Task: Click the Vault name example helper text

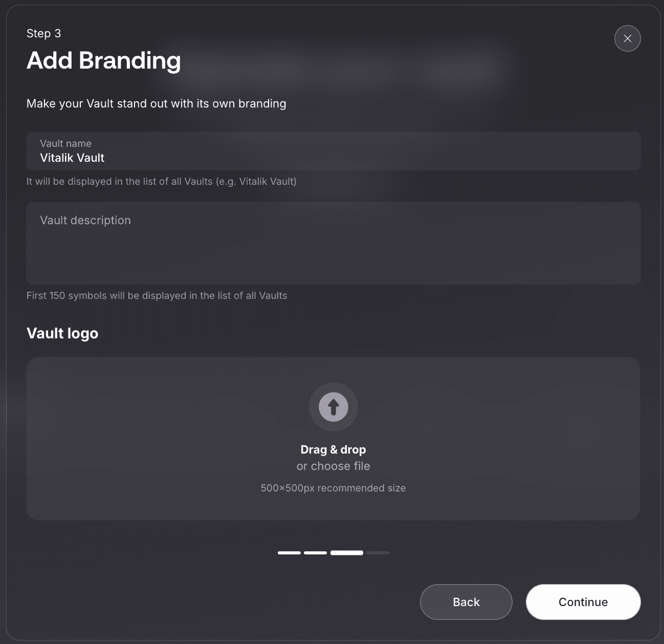Action: [x=161, y=181]
